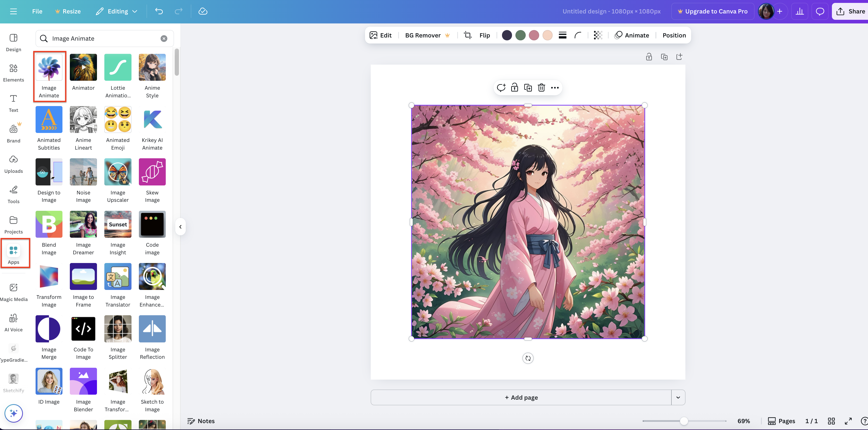Expand the Add page options arrow
Screen dimensions: 868x430
click(x=678, y=397)
